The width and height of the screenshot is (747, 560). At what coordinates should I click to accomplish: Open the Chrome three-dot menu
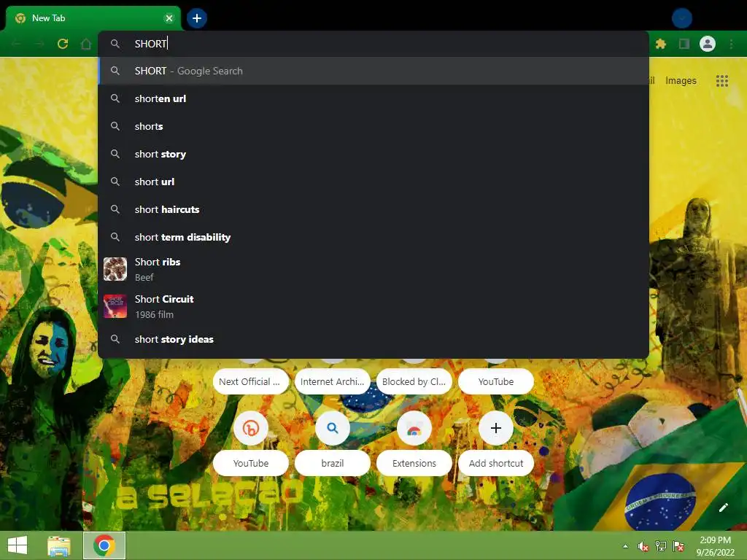pyautogui.click(x=731, y=44)
